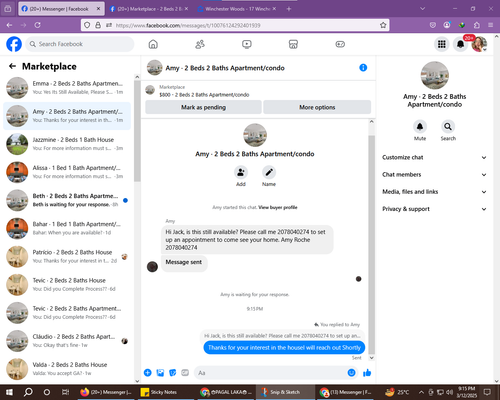Image resolution: width=500 pixels, height=400 pixels.
Task: Open View buyer profile link
Action: pyautogui.click(x=278, y=207)
